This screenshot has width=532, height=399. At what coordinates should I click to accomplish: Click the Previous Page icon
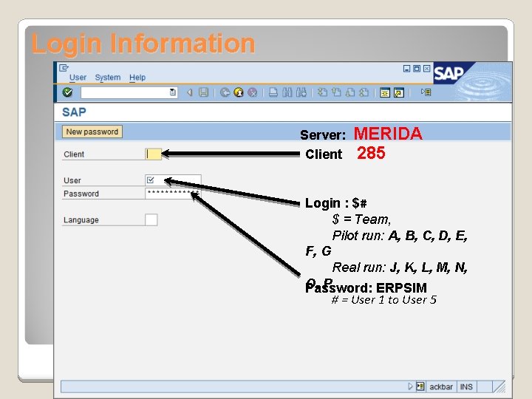(336, 92)
